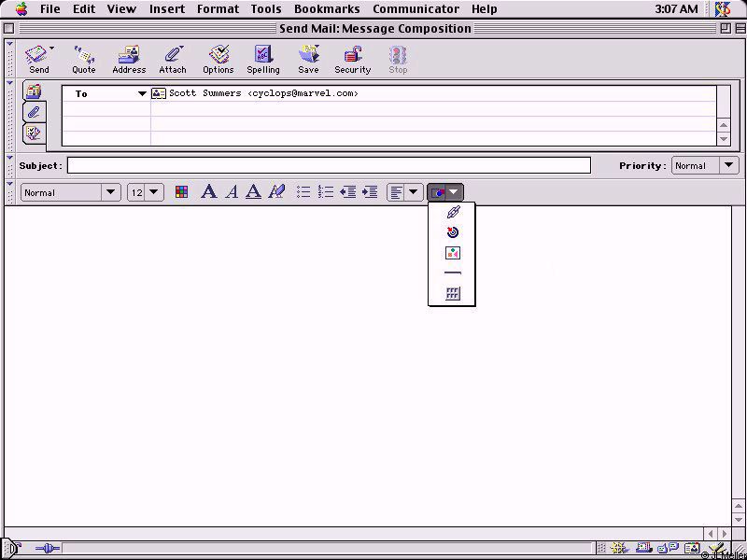Open the Communicator menu
This screenshot has width=747, height=560.
pos(416,9)
